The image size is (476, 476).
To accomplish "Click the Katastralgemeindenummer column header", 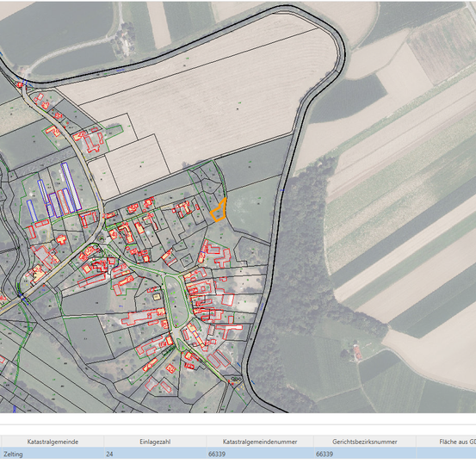I will pos(260,442).
